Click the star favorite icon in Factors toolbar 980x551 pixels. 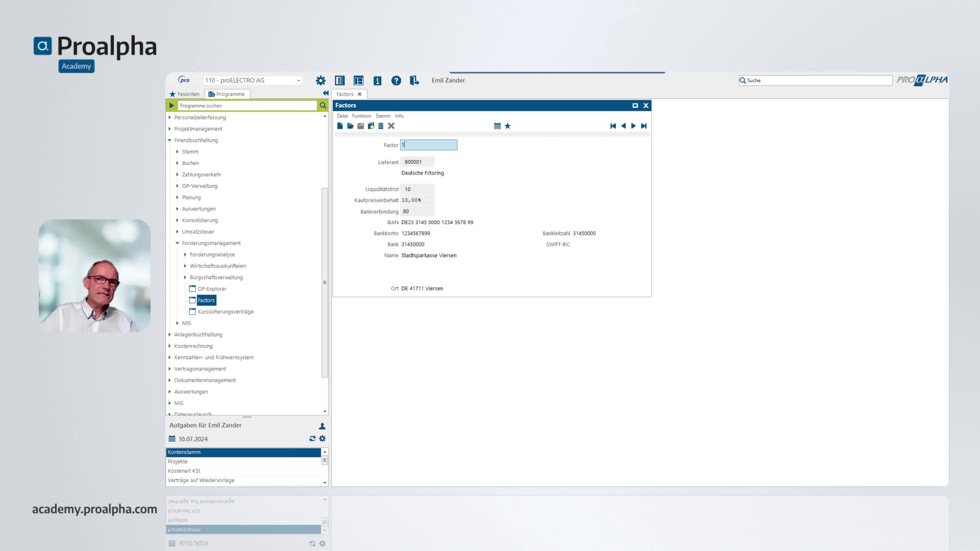click(x=508, y=126)
